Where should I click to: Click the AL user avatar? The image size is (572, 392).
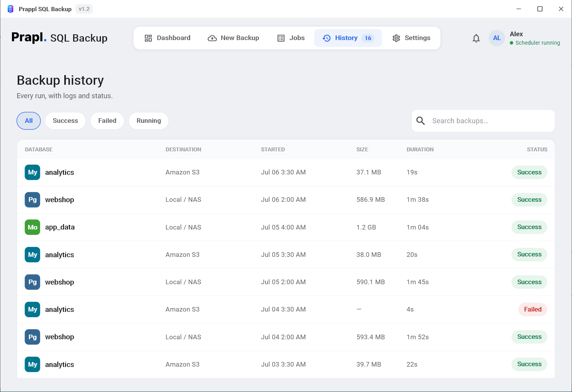(x=497, y=38)
